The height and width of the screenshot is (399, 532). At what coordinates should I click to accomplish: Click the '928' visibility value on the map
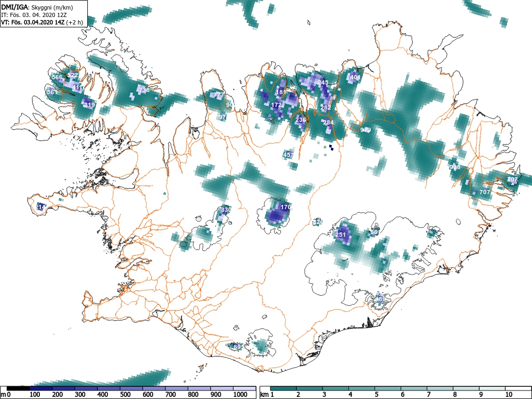point(455,167)
